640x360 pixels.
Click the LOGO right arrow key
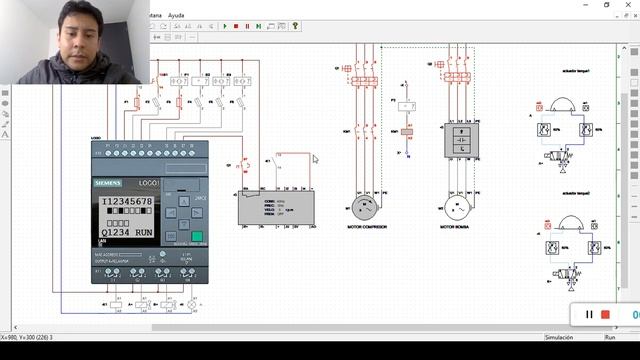pos(197,213)
